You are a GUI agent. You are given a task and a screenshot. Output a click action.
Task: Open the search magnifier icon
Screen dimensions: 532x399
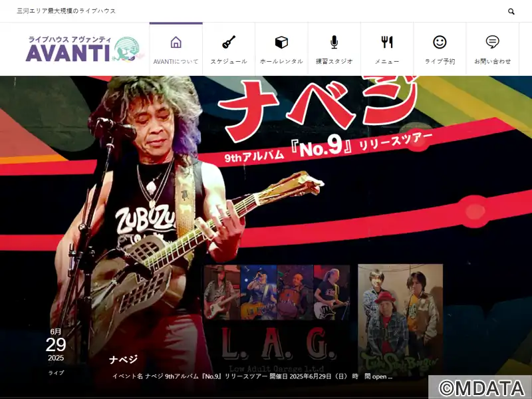point(511,11)
